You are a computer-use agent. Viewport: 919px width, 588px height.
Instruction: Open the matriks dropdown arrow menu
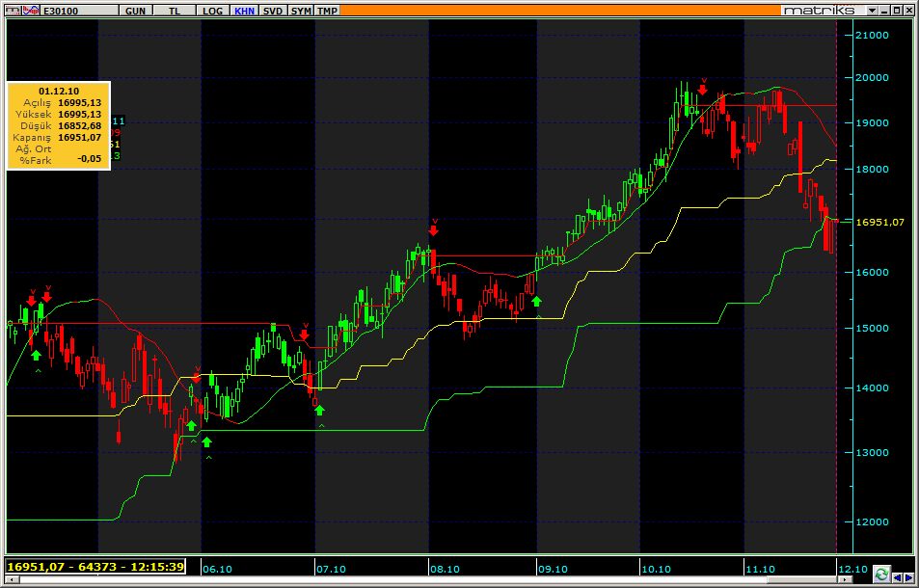pyautogui.click(x=871, y=10)
